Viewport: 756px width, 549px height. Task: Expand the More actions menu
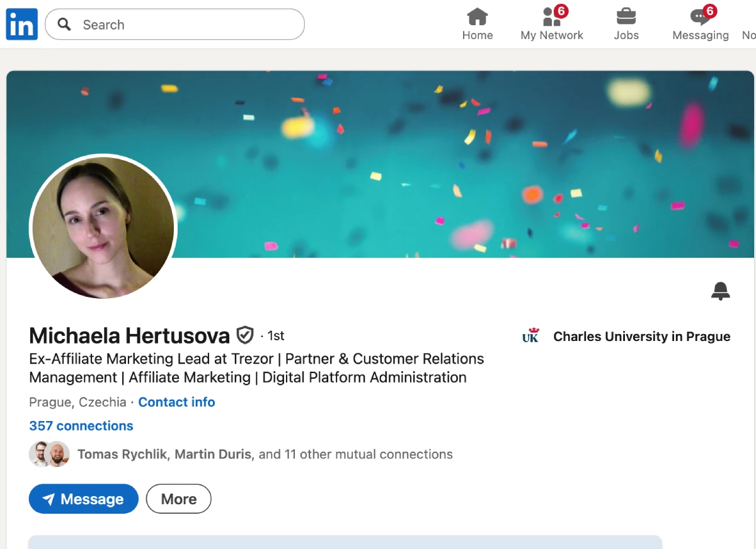pyautogui.click(x=178, y=499)
